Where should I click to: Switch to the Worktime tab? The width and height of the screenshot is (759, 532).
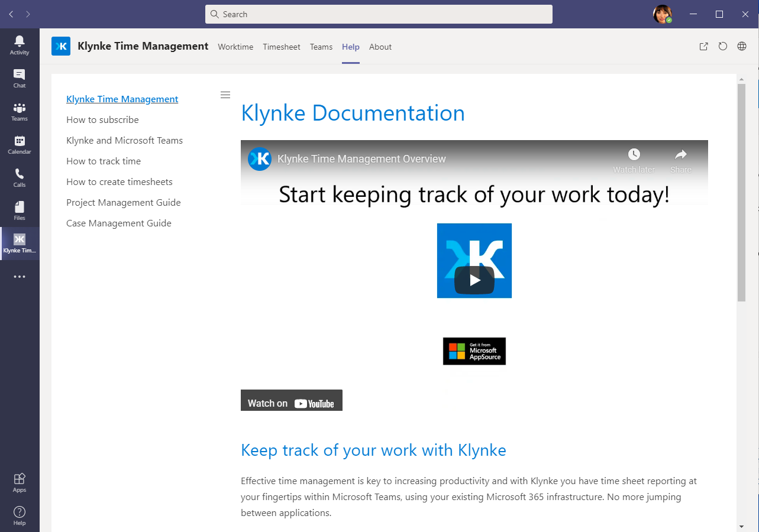pyautogui.click(x=235, y=47)
